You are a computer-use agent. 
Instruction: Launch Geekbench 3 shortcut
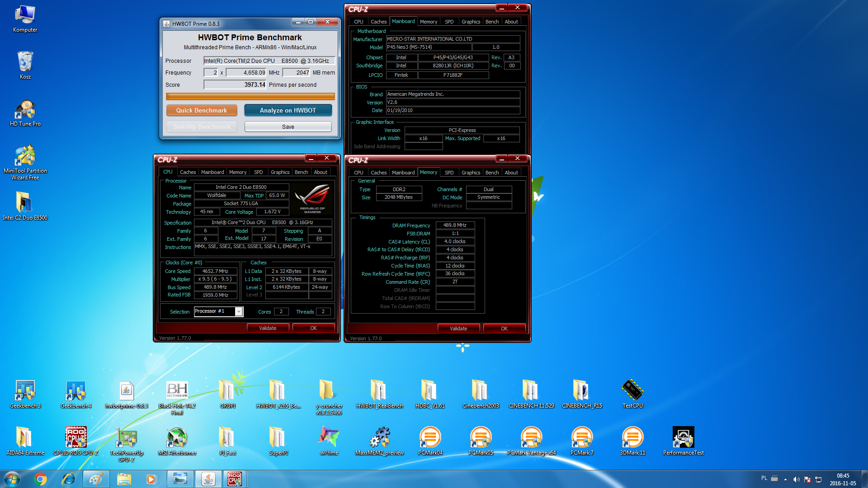tap(25, 394)
